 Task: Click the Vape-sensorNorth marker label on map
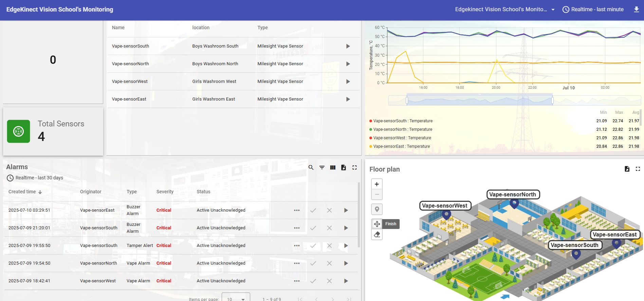pos(513,195)
